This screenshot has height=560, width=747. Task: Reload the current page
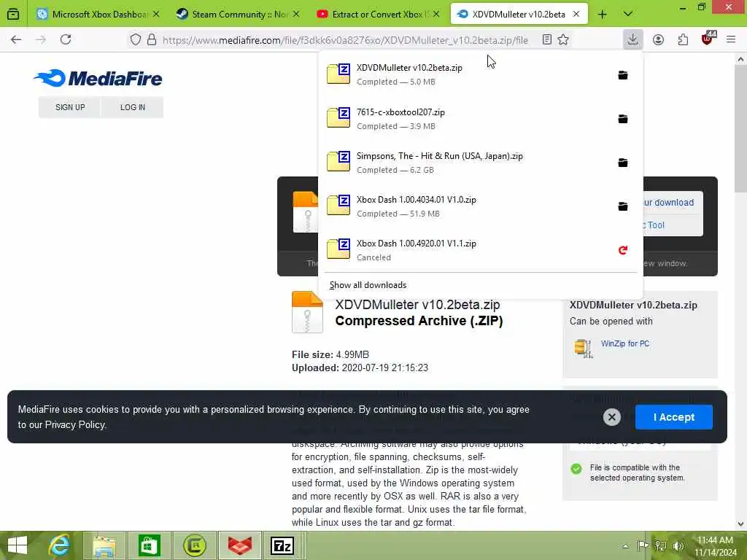click(x=66, y=39)
